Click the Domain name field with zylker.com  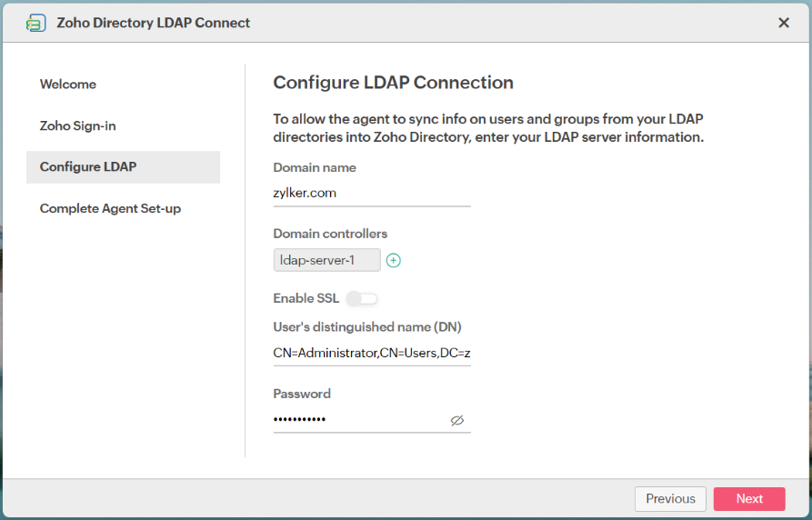coord(371,193)
